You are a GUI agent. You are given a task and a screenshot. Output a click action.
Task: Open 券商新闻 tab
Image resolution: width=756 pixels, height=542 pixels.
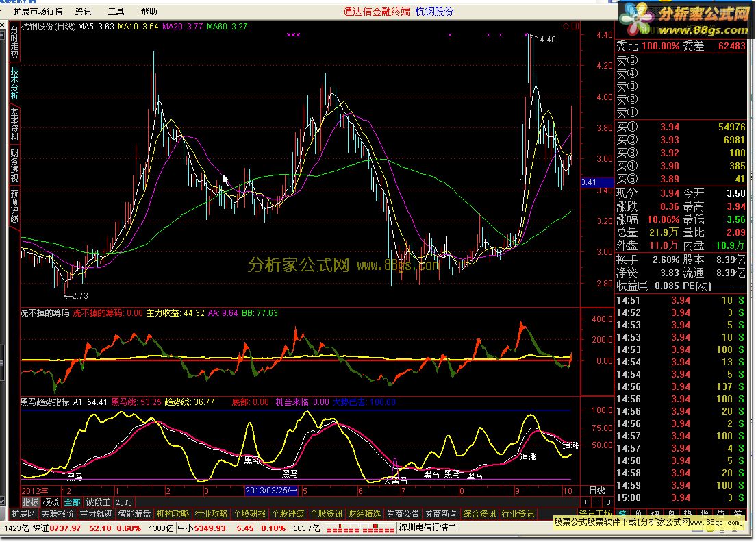pos(441,514)
